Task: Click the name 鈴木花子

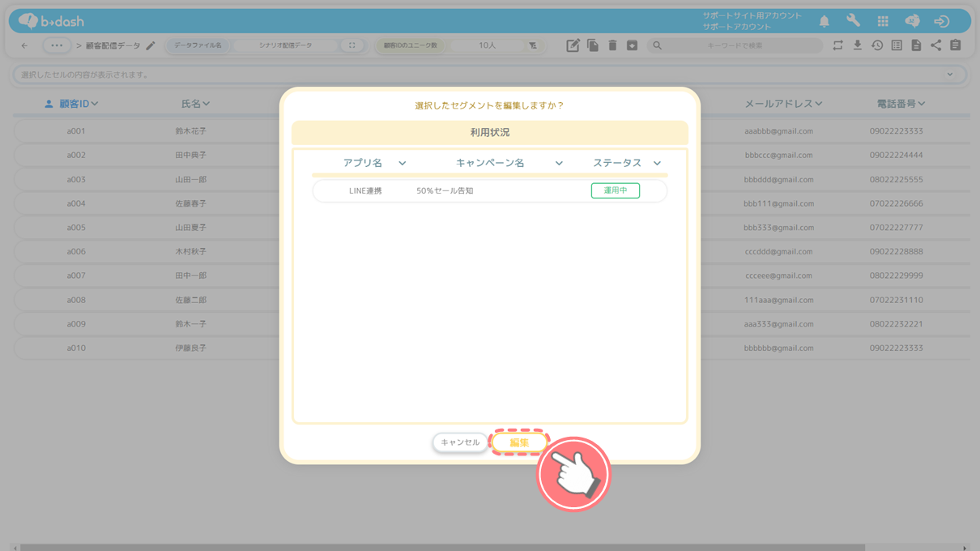Action: [x=191, y=131]
